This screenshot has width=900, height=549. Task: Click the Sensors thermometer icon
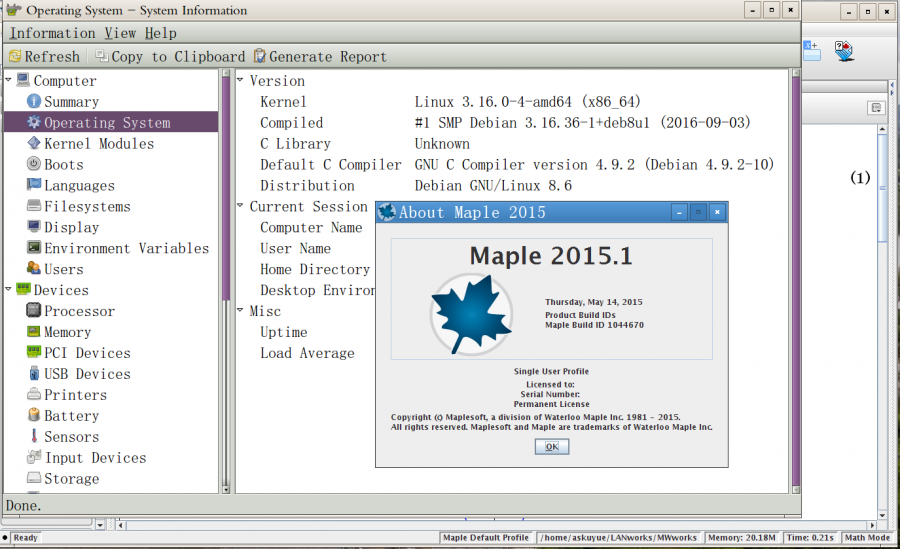[x=34, y=436]
